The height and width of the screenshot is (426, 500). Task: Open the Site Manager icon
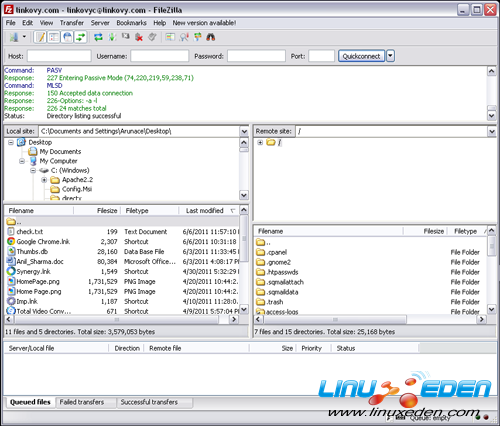click(14, 37)
